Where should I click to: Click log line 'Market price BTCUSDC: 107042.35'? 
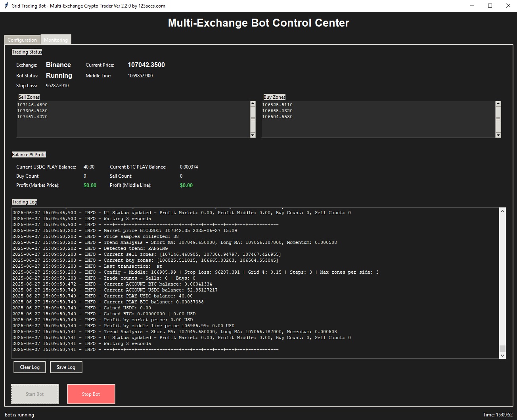pos(124,230)
